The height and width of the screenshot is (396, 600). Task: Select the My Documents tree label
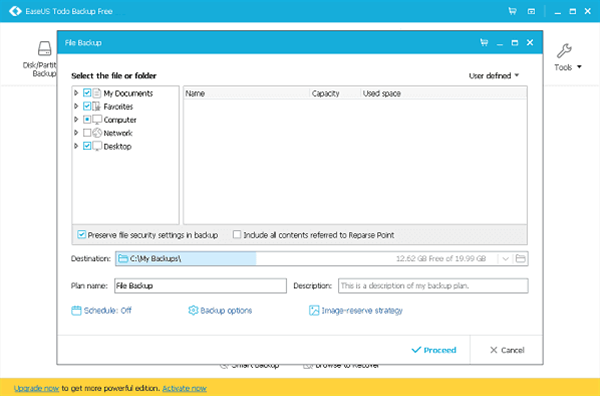(128, 93)
